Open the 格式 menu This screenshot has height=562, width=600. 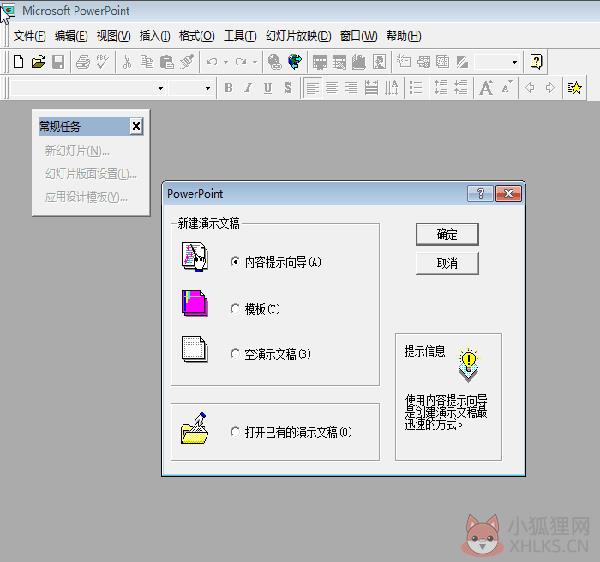pos(197,36)
